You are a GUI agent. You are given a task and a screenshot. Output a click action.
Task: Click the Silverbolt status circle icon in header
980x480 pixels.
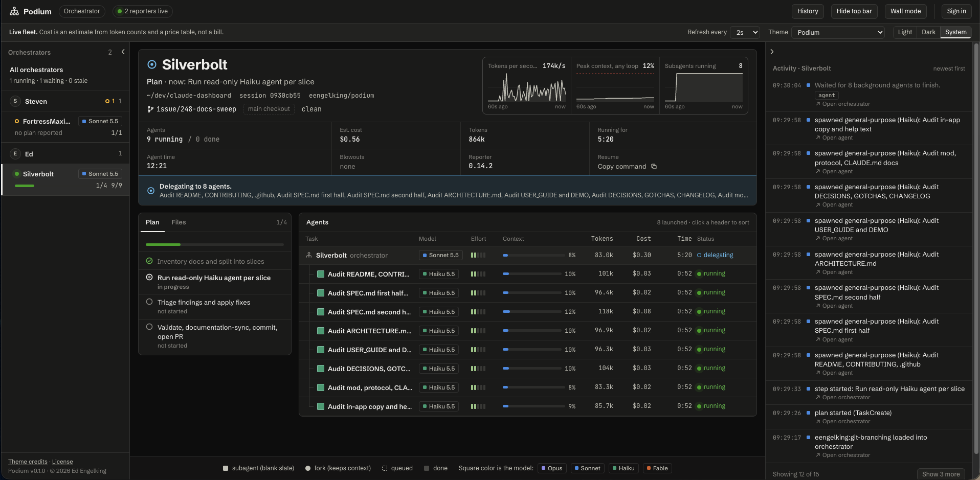tap(152, 64)
